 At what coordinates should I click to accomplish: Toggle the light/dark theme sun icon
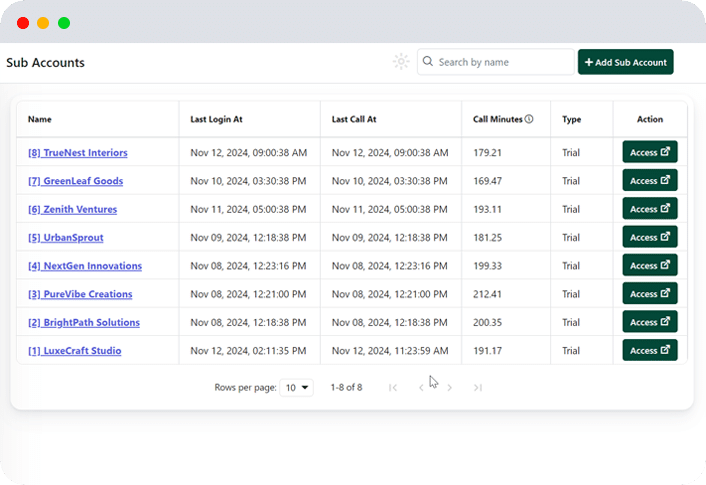[x=401, y=62]
